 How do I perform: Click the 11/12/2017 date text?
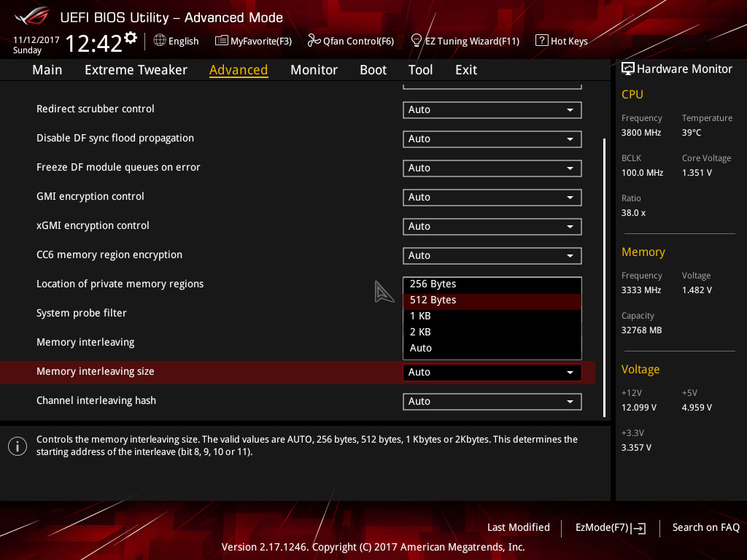36,40
